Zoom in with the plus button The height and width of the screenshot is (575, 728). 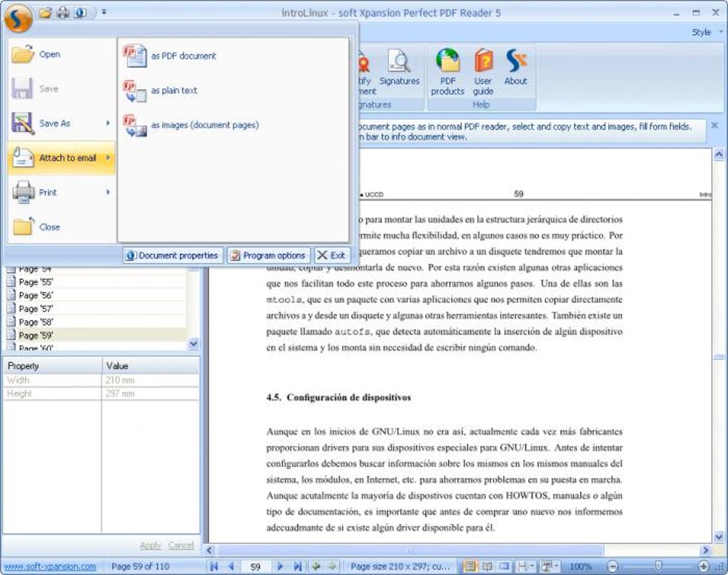coord(704,566)
